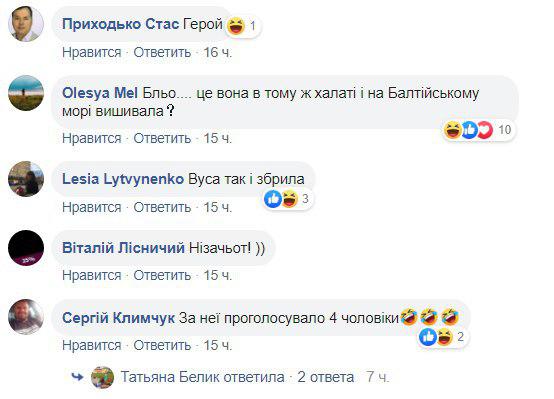The width and height of the screenshot is (554, 399).
Task: Click reaction icons on Сергій Климчук comment
Action: [x=436, y=336]
